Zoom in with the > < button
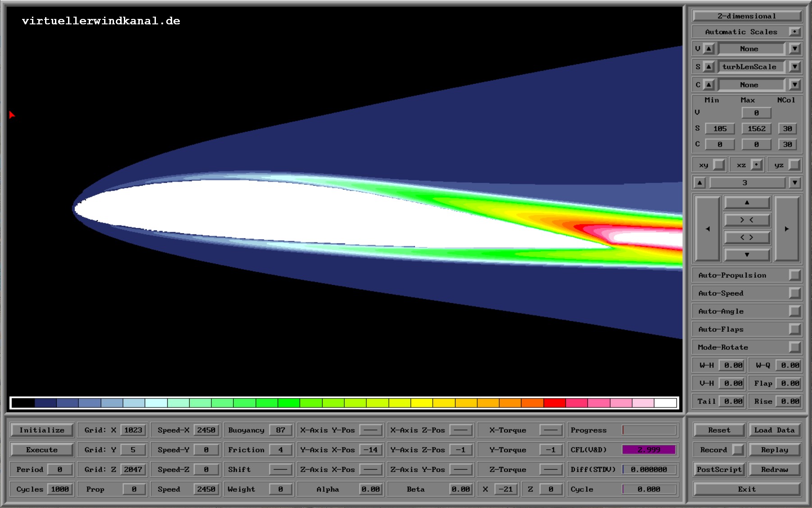 pyautogui.click(x=747, y=220)
